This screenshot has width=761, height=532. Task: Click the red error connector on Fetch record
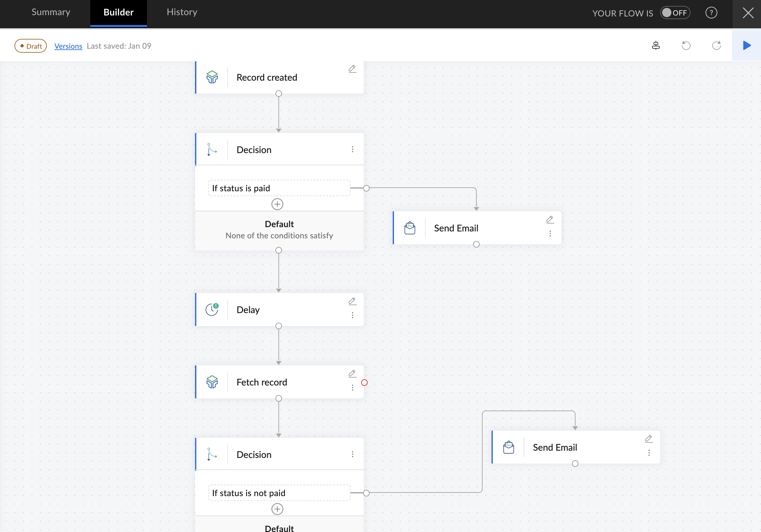[x=364, y=383]
